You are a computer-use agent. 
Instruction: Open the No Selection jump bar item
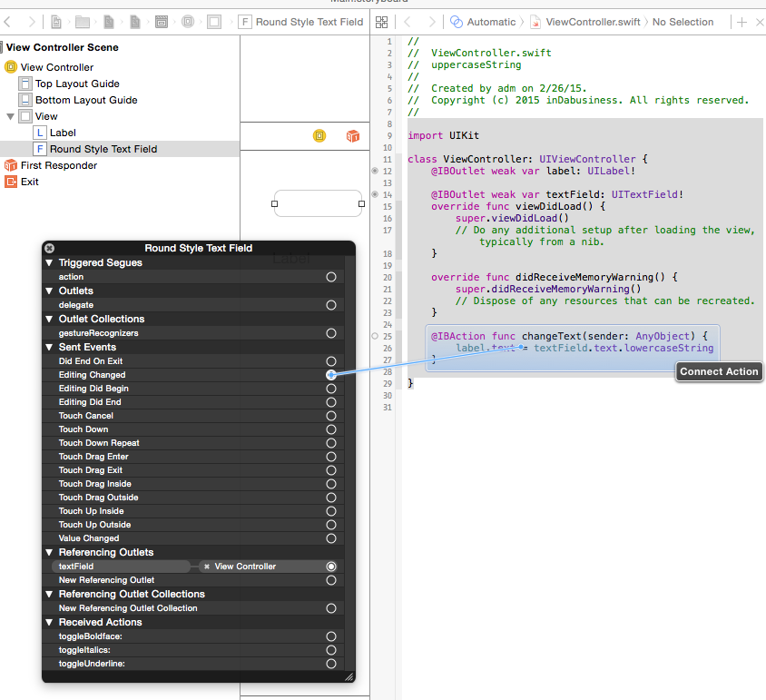tap(683, 22)
